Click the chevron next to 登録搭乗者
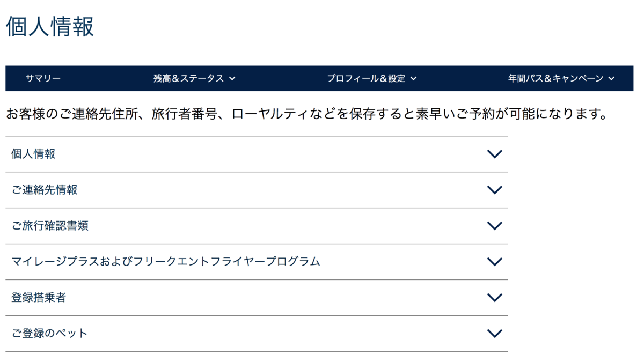Viewport: 644px width, 354px height. [x=494, y=297]
